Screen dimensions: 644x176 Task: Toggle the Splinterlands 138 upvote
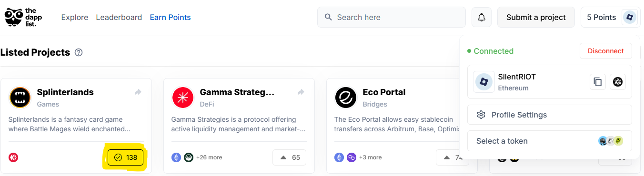126,157
